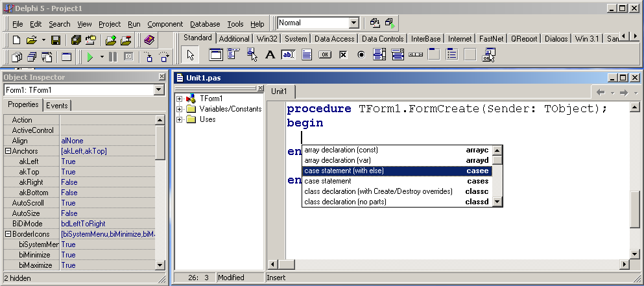Click the Trace Into icon
This screenshot has height=286, width=644.
pos(149,56)
